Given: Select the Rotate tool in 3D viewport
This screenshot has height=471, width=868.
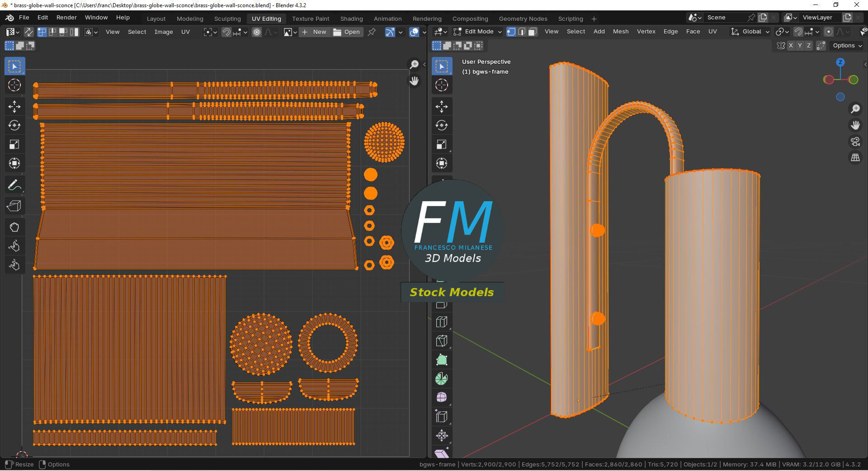Looking at the screenshot, I should point(442,125).
